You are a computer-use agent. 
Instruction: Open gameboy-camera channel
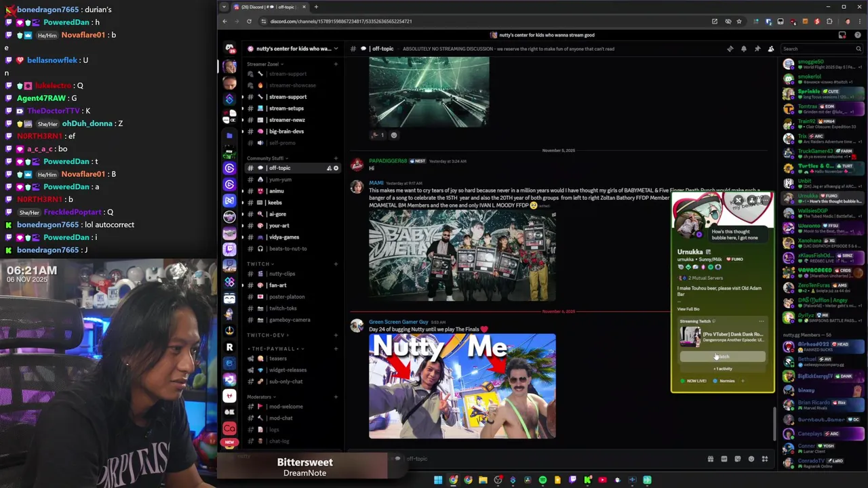tap(292, 320)
